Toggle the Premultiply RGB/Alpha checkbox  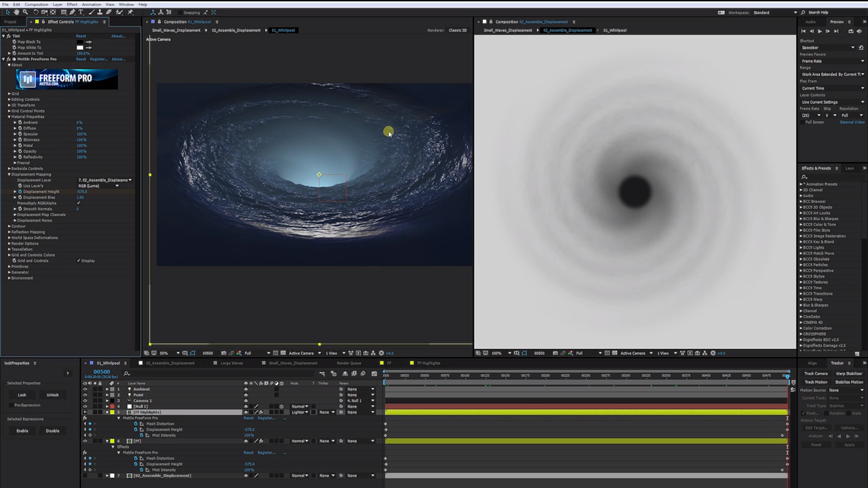click(x=79, y=203)
